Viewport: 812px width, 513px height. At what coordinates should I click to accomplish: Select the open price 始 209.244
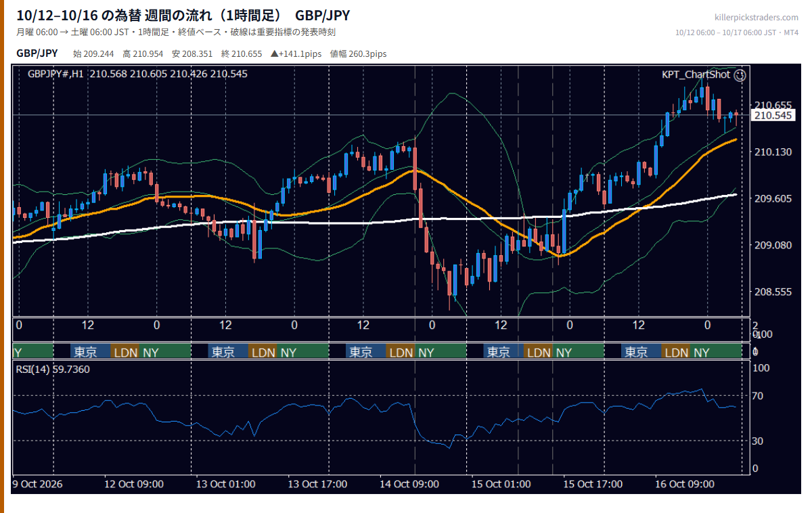tap(93, 54)
